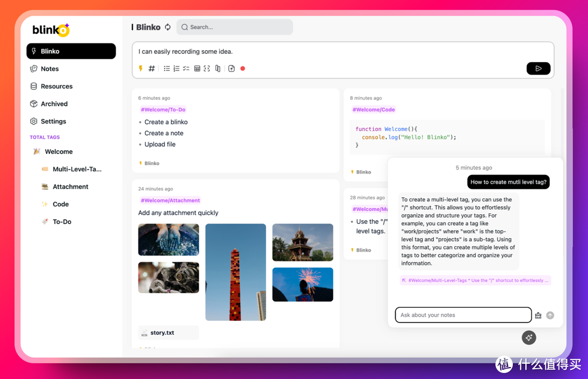Toggle the lightning Blinko mode icon in editor
Image resolution: width=588 pixels, height=379 pixels.
pyautogui.click(x=140, y=69)
